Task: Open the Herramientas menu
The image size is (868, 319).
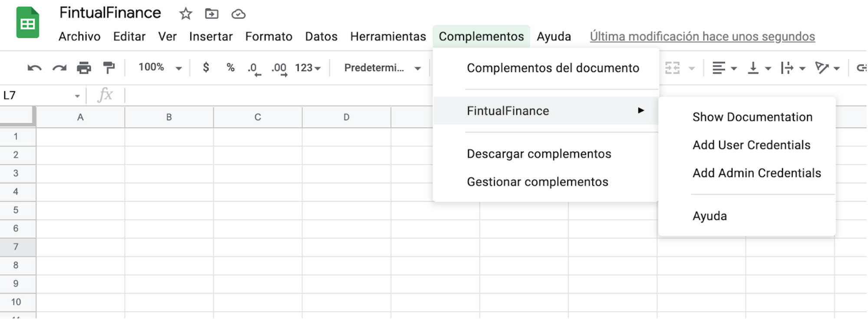Action: tap(388, 36)
